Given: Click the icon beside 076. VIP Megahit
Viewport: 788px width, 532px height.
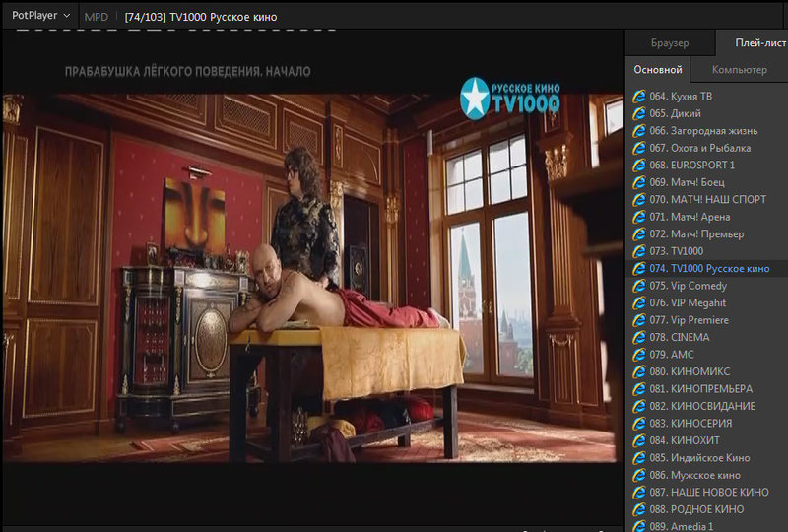Looking at the screenshot, I should pos(638,302).
